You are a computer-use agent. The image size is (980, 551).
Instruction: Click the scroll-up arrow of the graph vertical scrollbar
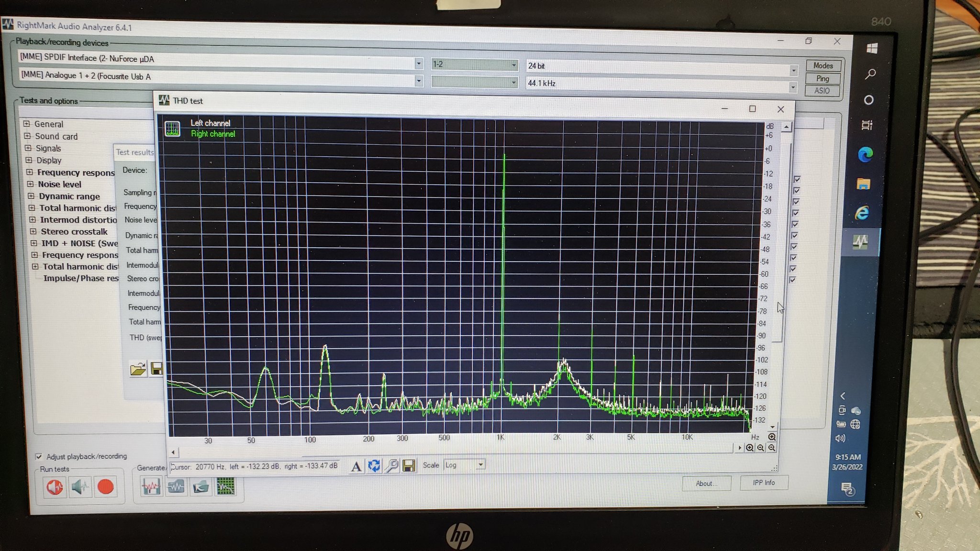tap(787, 127)
